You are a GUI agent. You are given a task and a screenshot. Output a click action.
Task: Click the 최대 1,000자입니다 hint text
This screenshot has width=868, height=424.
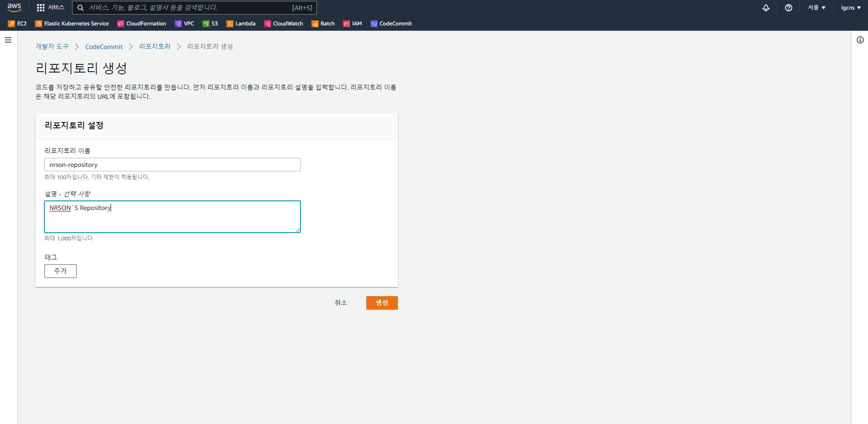(68, 238)
